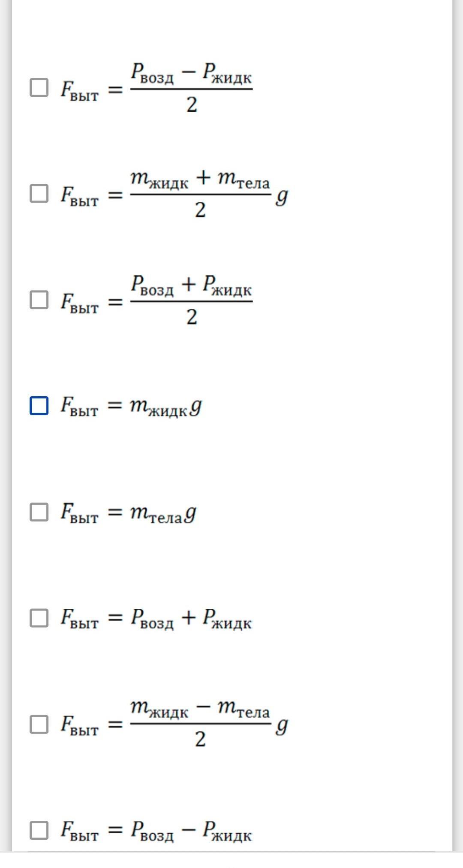The height and width of the screenshot is (868, 463).
Task: Click the g after the mжидк + mтела fraction
Action: (282, 196)
